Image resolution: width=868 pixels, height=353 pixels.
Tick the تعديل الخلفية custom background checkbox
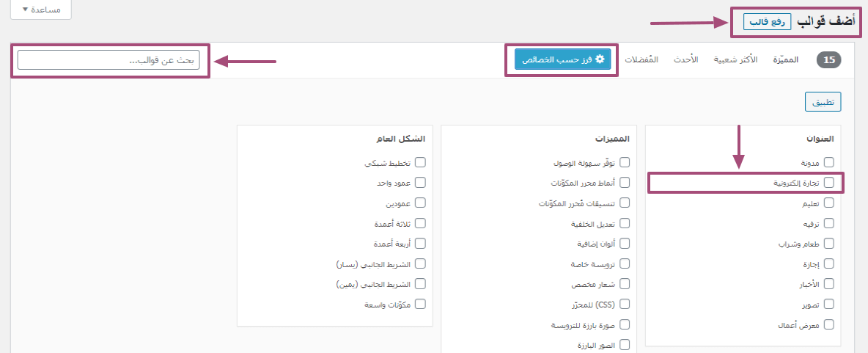click(x=625, y=223)
